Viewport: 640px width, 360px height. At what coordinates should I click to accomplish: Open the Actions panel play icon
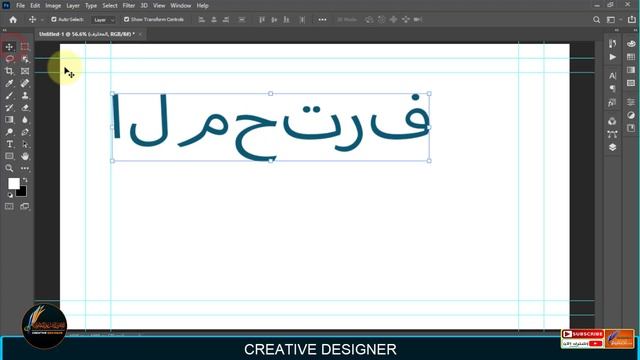[612, 57]
